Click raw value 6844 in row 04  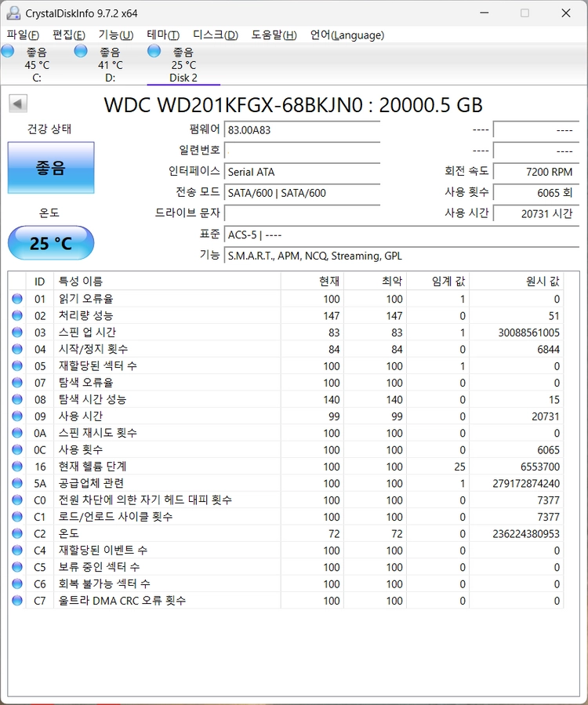click(x=549, y=349)
